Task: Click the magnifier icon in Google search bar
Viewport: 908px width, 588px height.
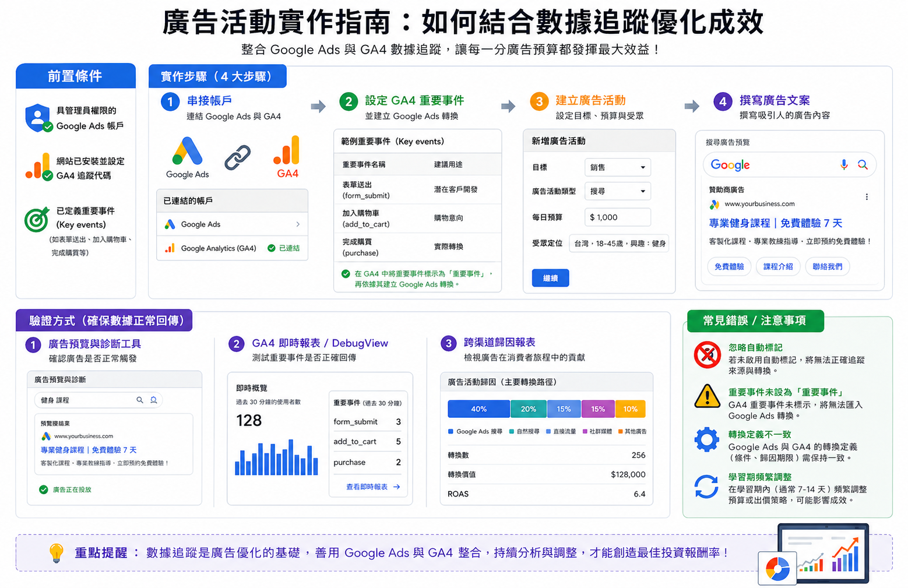Action: (x=863, y=165)
